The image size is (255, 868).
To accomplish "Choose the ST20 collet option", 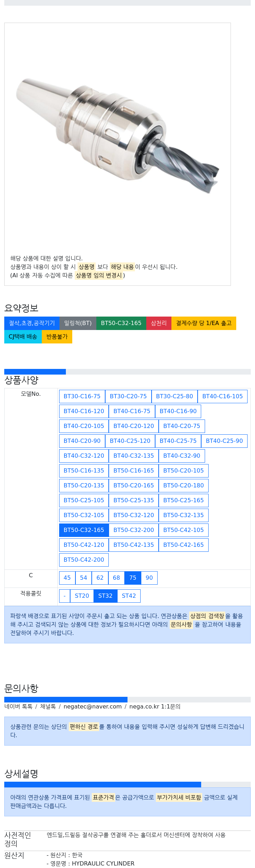I will tap(82, 596).
